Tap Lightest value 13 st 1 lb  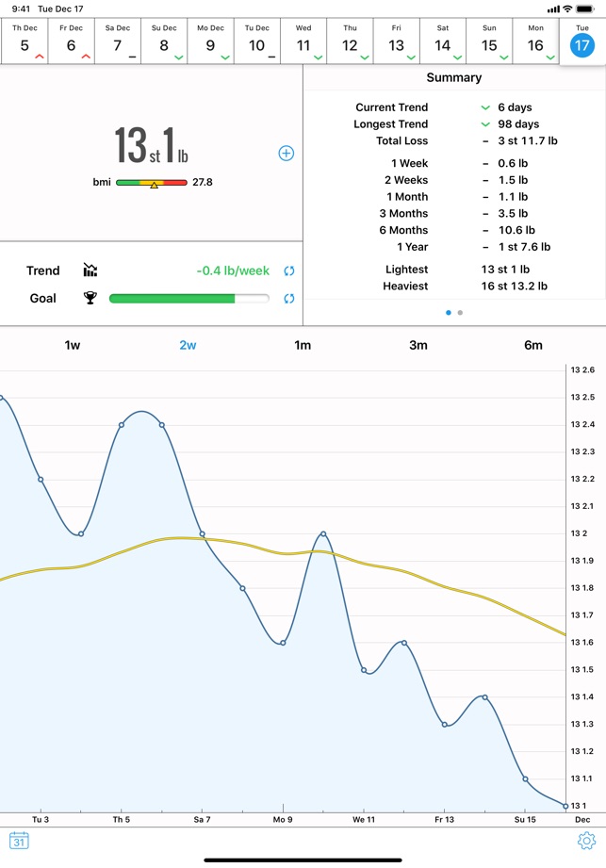click(x=505, y=270)
